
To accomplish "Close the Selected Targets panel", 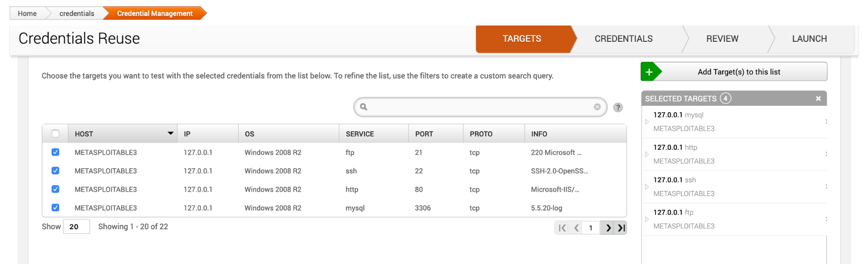I will 818,99.
